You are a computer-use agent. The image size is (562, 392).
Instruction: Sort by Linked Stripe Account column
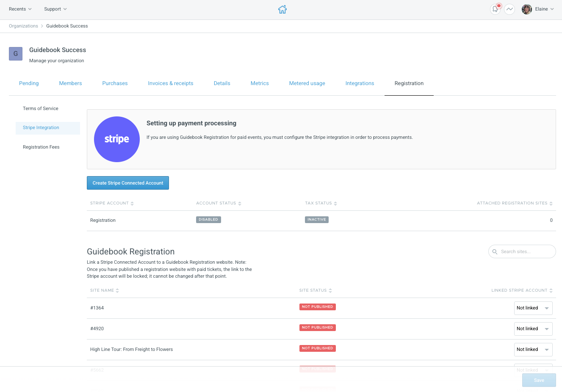[522, 290]
